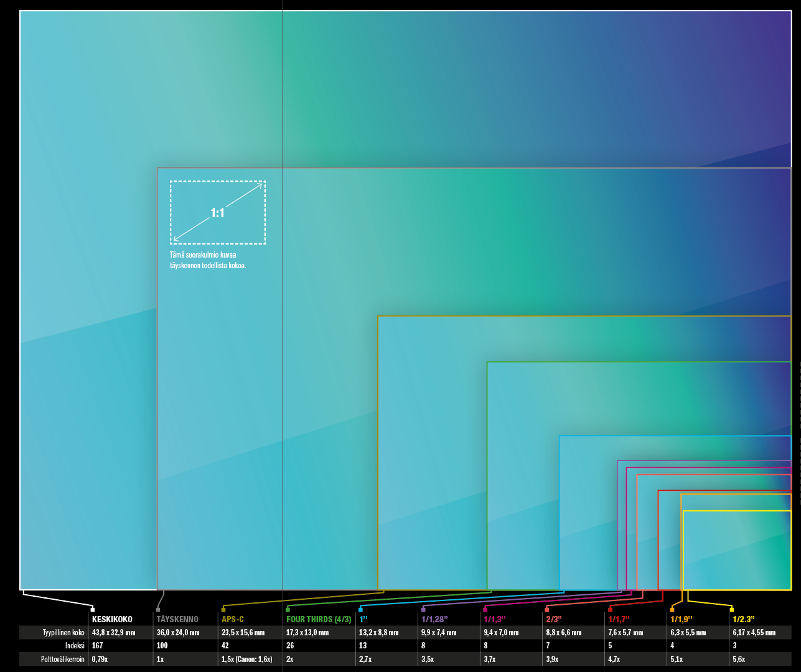801x672 pixels.
Task: Click the purple marker above 1/1,28″
Action: pos(424,609)
